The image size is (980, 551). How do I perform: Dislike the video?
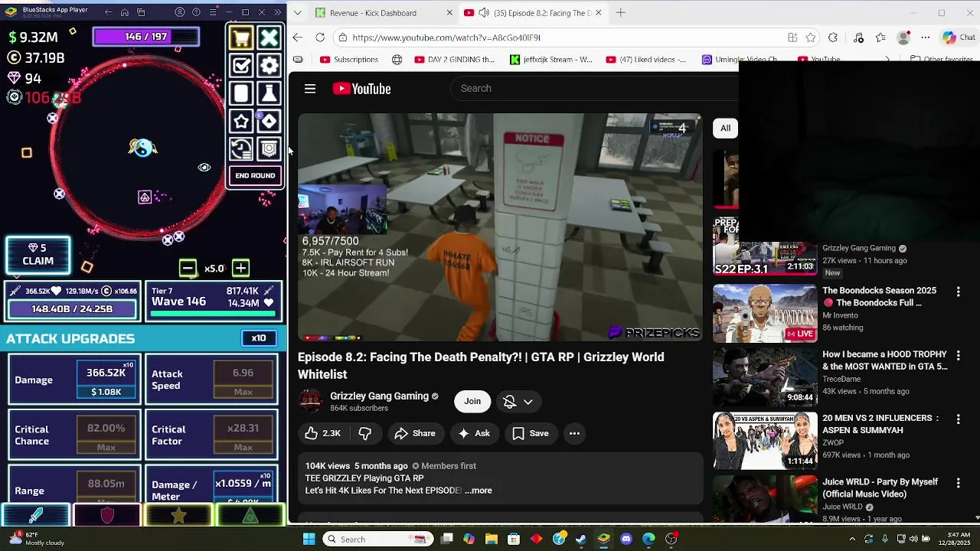pos(365,434)
